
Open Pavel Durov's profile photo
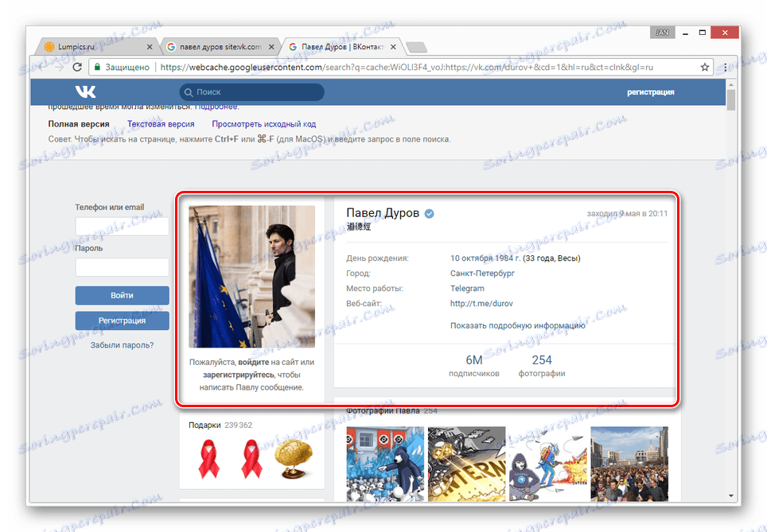252,276
